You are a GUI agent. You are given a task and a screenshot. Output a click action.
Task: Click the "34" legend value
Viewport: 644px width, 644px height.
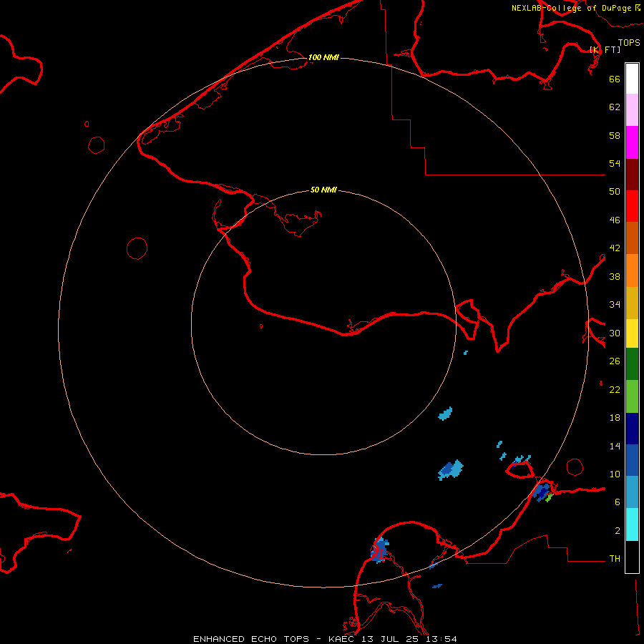[x=615, y=305]
